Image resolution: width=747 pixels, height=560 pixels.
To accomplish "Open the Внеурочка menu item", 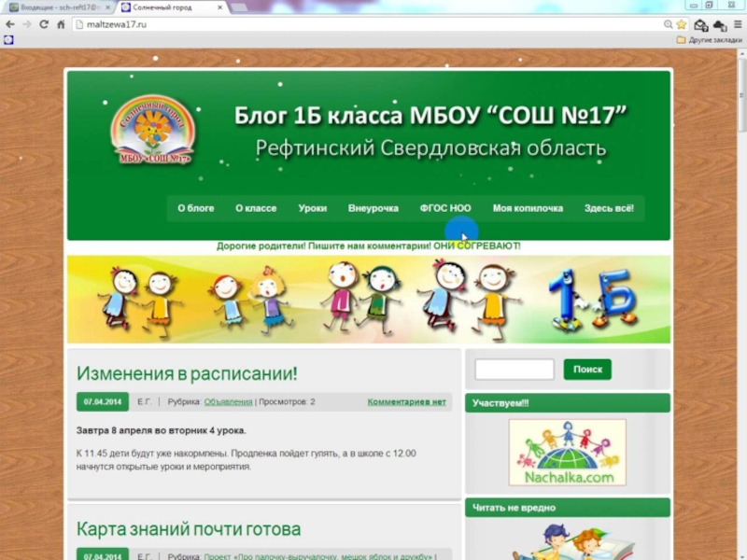I will click(373, 208).
